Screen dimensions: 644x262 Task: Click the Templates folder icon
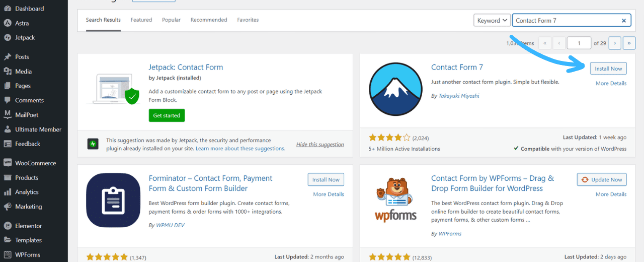8,240
